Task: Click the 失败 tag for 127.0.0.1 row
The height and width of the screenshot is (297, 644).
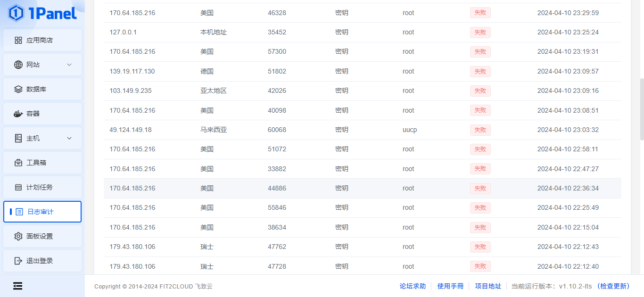Action: pos(480,33)
